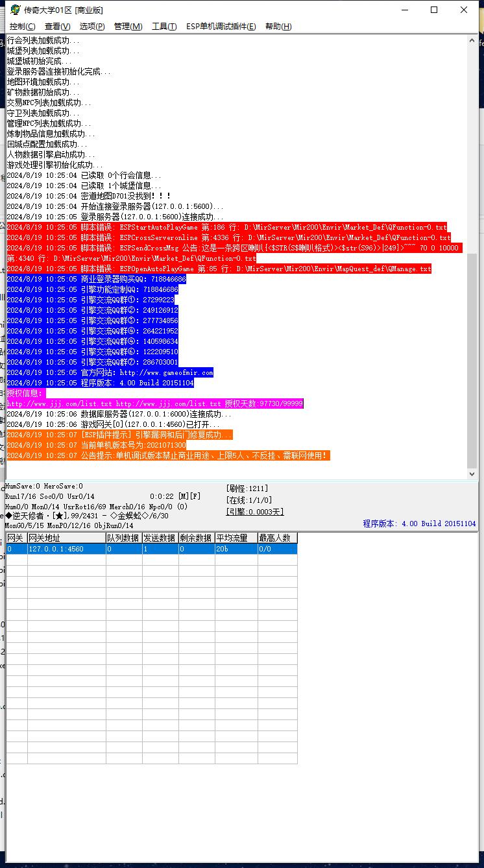
Task: Click the log scrollbar up arrow
Action: tap(472, 40)
